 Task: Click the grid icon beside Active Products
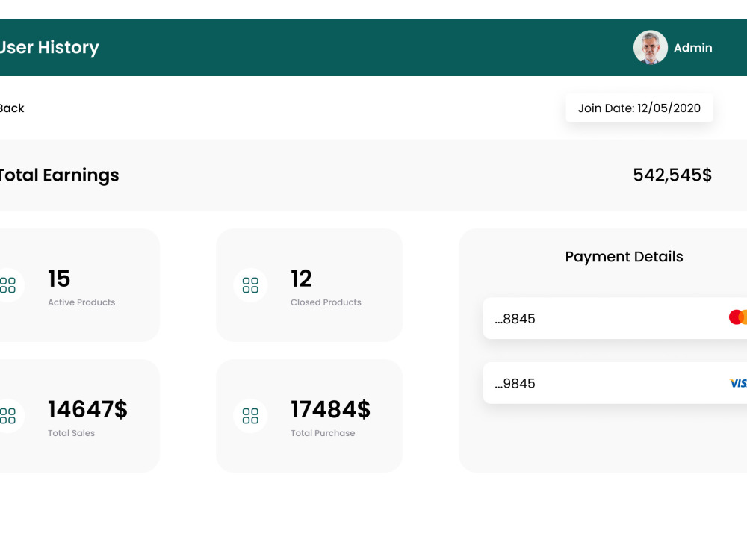point(7,285)
